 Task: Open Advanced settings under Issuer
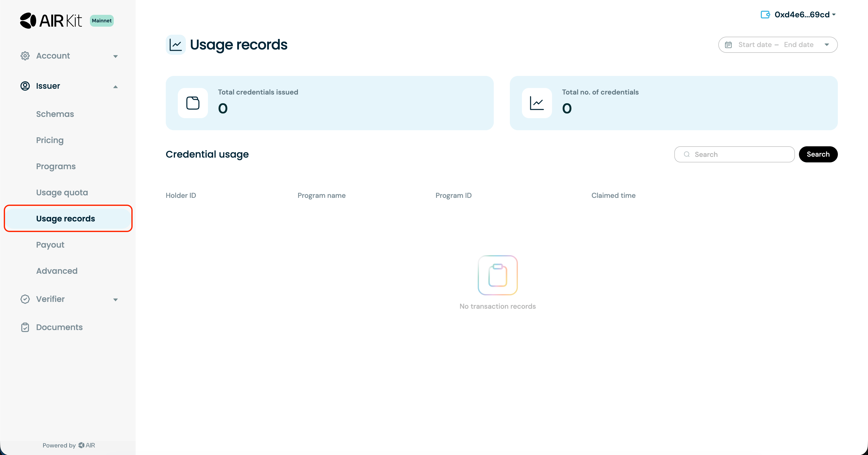tap(57, 271)
